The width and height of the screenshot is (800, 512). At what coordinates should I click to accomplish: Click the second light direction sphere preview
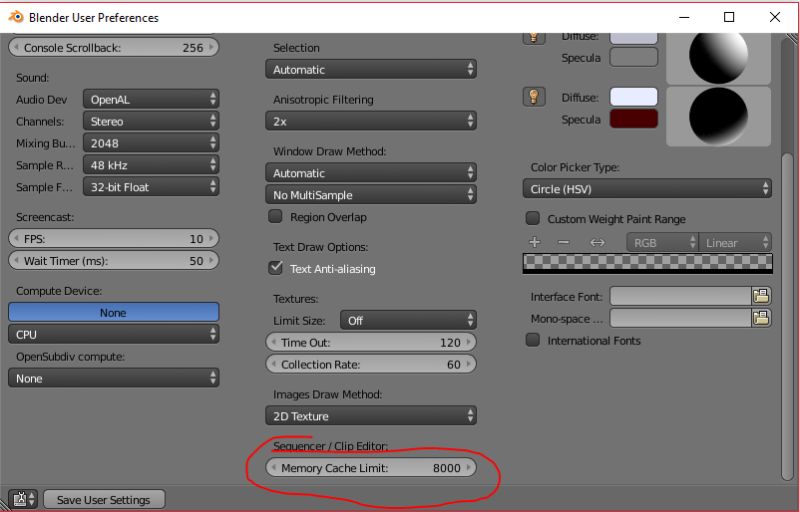pyautogui.click(x=718, y=116)
